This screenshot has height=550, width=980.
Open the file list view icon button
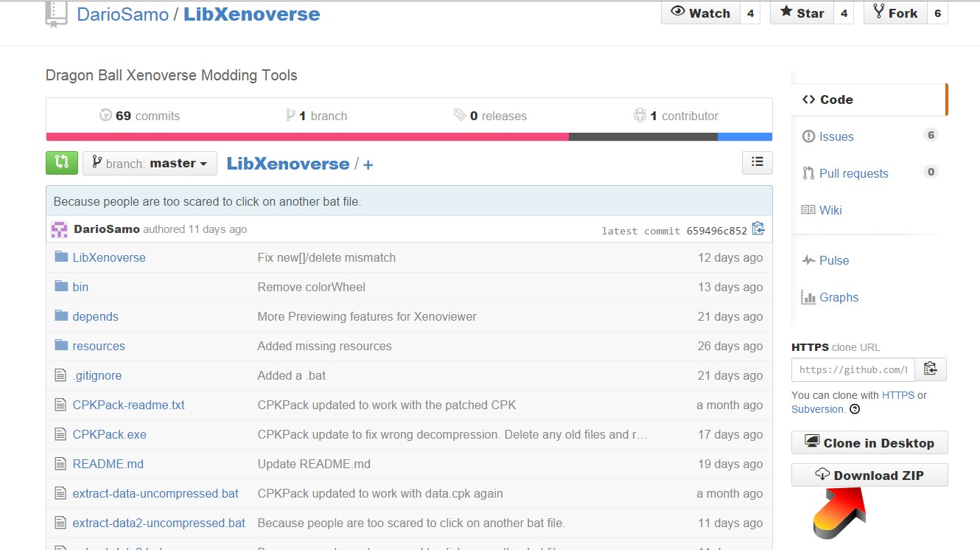[757, 162]
